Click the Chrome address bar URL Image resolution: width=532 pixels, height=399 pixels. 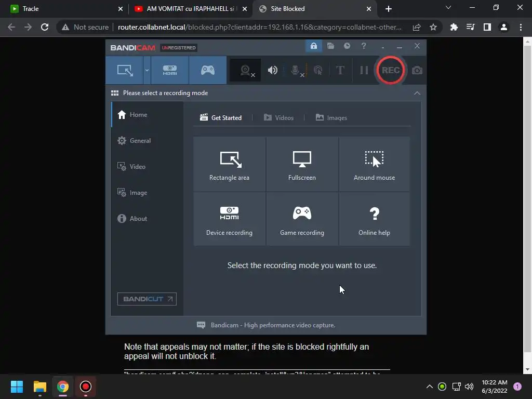coord(260,27)
